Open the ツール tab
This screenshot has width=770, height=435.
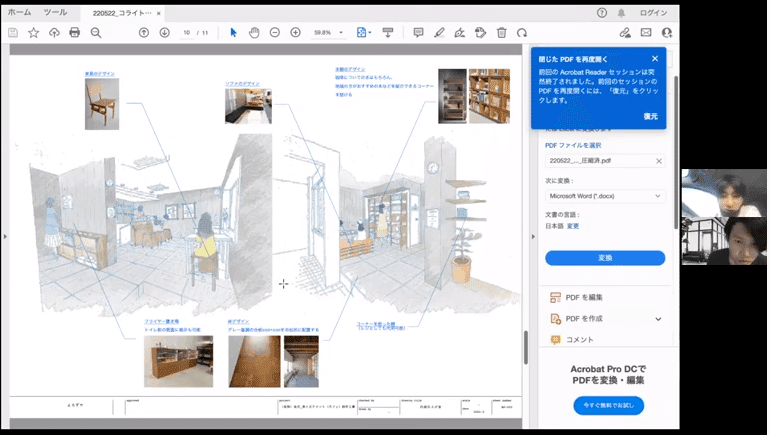(55, 12)
